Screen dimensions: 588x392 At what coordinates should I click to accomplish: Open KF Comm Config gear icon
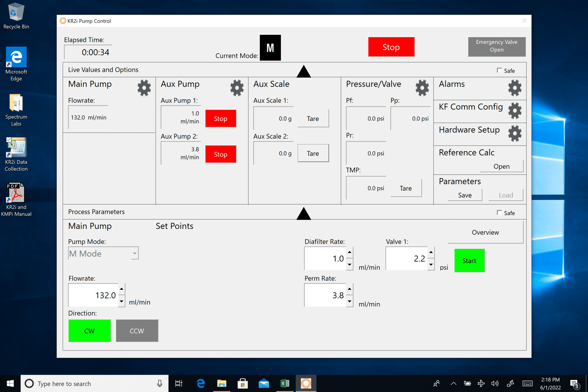pos(515,111)
